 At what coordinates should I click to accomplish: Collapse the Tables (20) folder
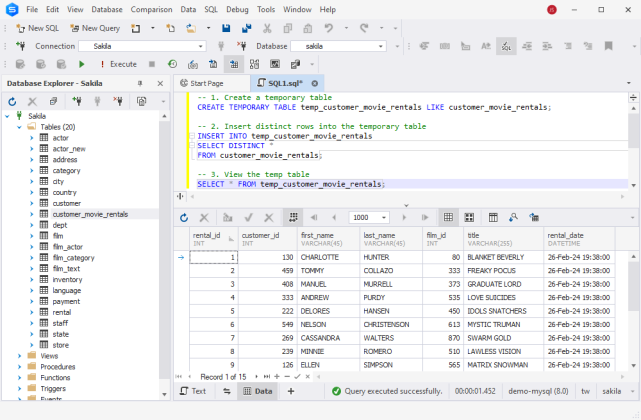19,127
